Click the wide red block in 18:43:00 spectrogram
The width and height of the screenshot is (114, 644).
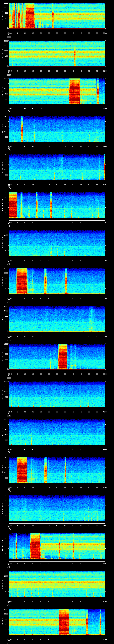point(35,546)
